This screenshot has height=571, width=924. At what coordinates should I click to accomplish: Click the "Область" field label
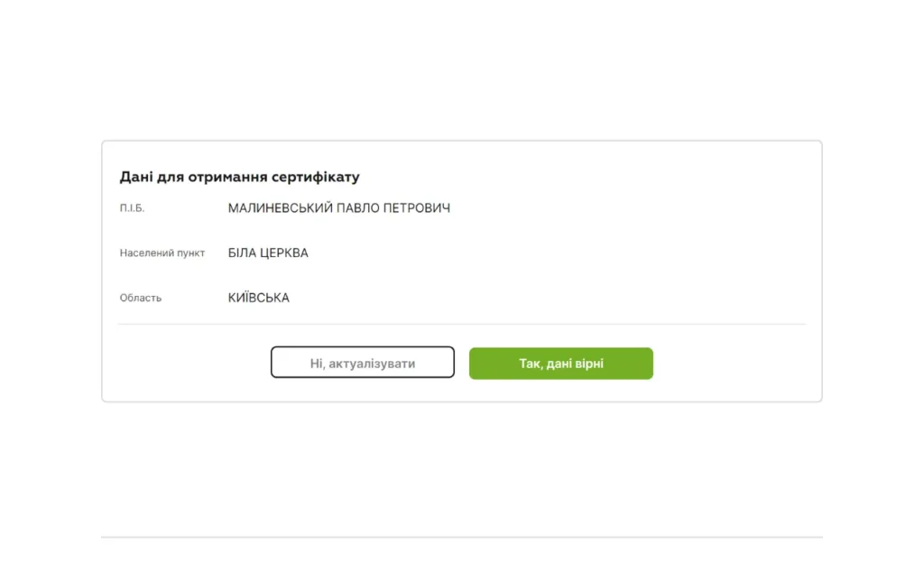point(141,298)
